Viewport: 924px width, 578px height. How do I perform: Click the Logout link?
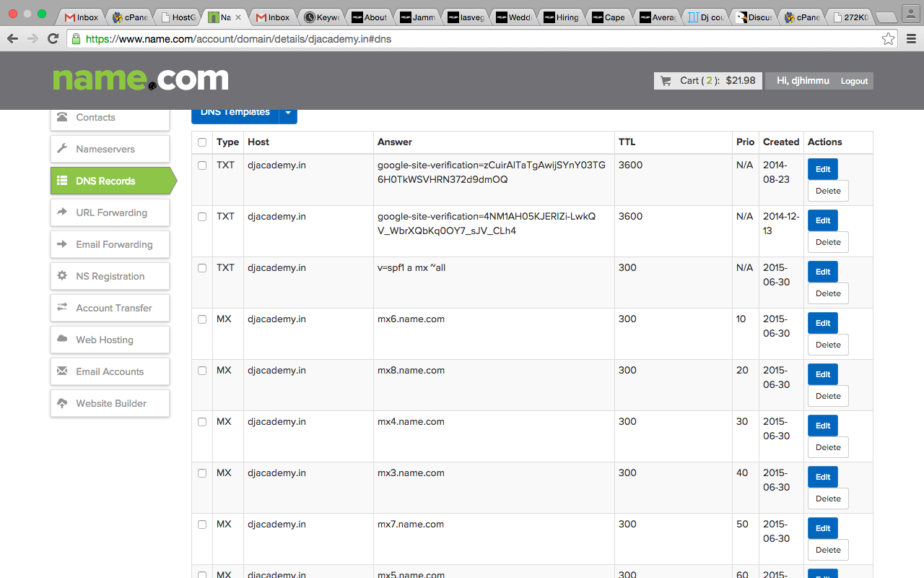[x=854, y=81]
